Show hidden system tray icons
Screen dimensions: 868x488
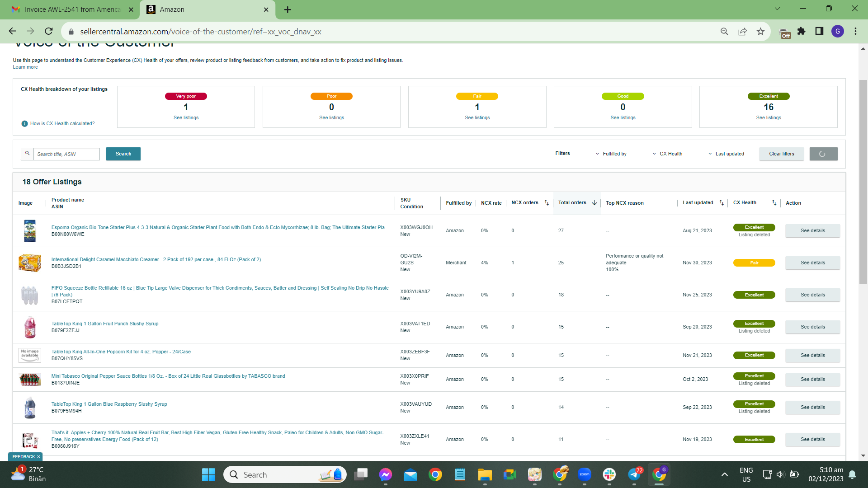pos(724,474)
